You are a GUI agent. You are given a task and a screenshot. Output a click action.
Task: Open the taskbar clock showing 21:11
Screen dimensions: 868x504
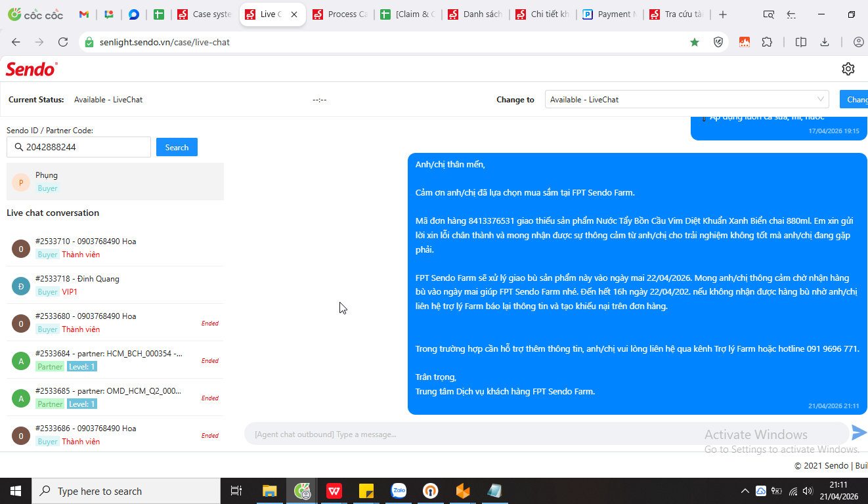838,491
